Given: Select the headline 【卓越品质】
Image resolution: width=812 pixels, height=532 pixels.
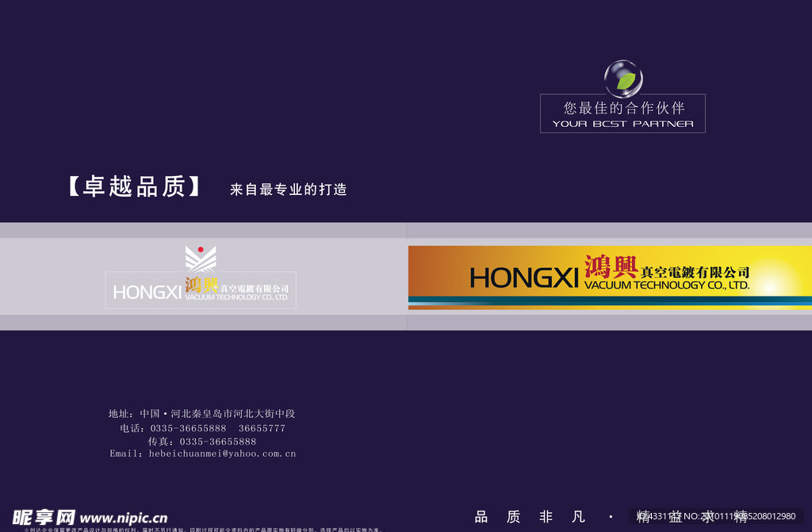Looking at the screenshot, I should [x=135, y=186].
